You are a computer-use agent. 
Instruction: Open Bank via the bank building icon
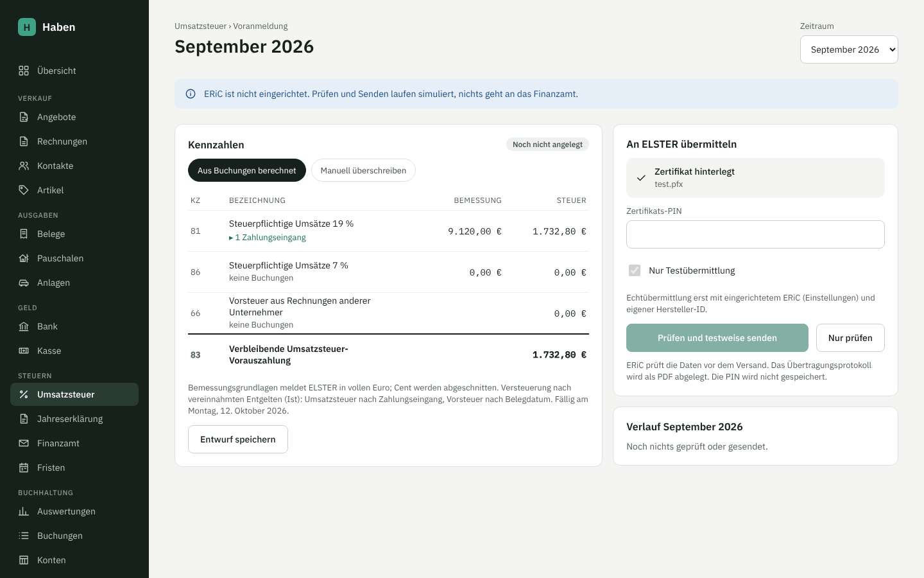click(x=24, y=326)
